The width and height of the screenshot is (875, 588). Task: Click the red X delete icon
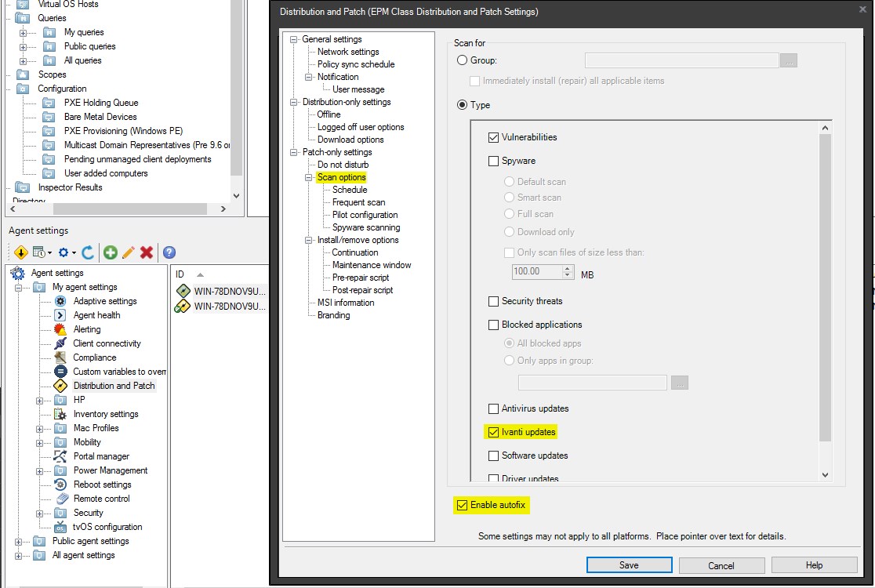pos(146,252)
